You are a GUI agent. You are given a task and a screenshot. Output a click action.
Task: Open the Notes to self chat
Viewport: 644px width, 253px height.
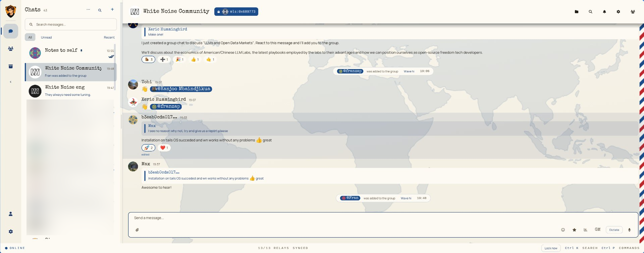[x=71, y=53]
